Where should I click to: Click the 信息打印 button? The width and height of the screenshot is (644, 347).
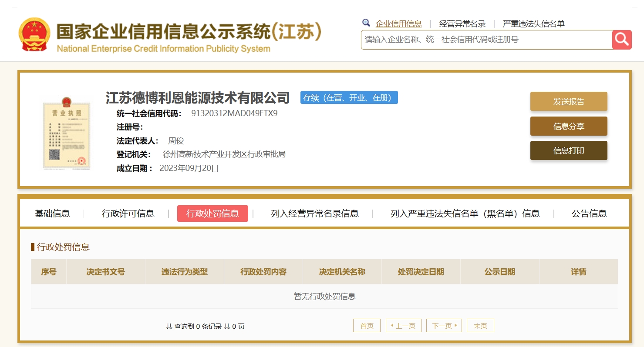click(x=569, y=150)
